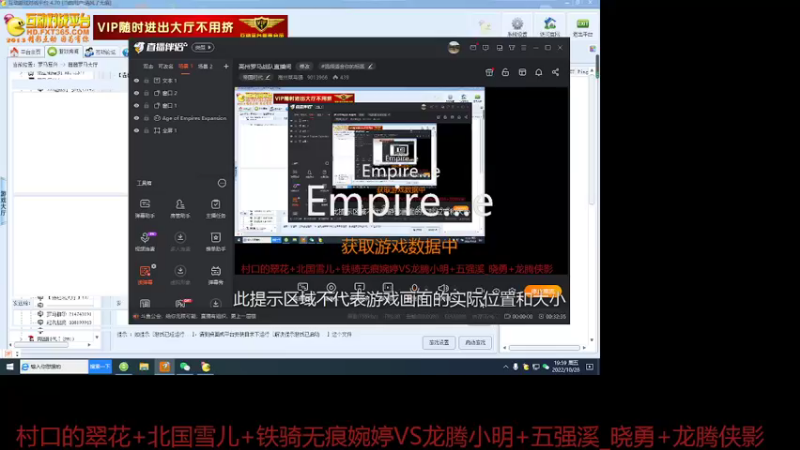Image resolution: width=800 pixels, height=450 pixels.
Task: Click the unlocked padlock icon above preview
Action: (x=505, y=72)
